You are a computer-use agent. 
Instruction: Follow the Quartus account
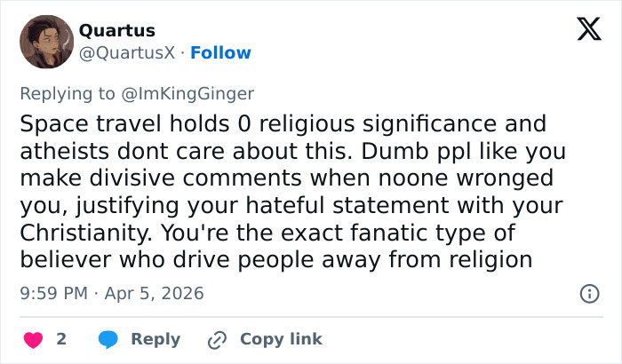(220, 53)
